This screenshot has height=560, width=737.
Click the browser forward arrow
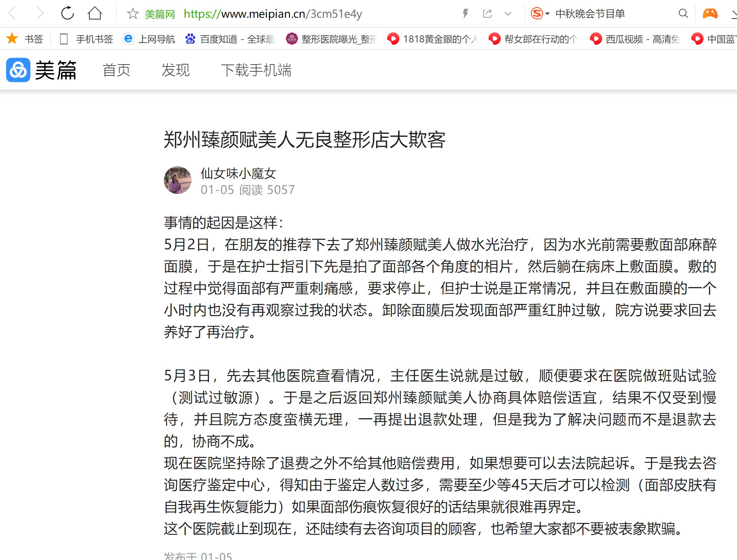(40, 14)
